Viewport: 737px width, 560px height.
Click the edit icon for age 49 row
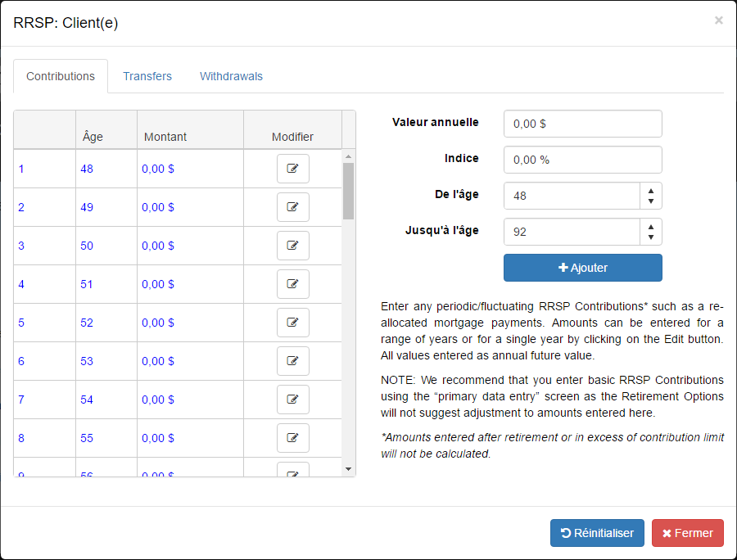click(292, 207)
